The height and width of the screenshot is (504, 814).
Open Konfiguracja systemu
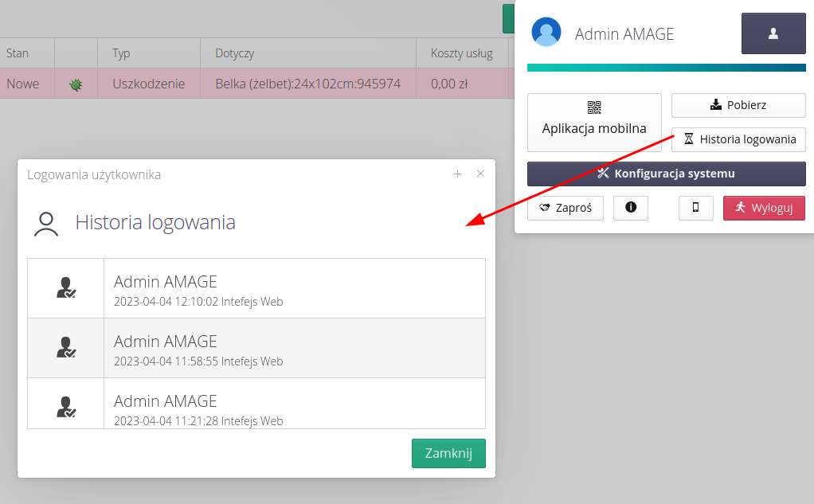point(666,174)
